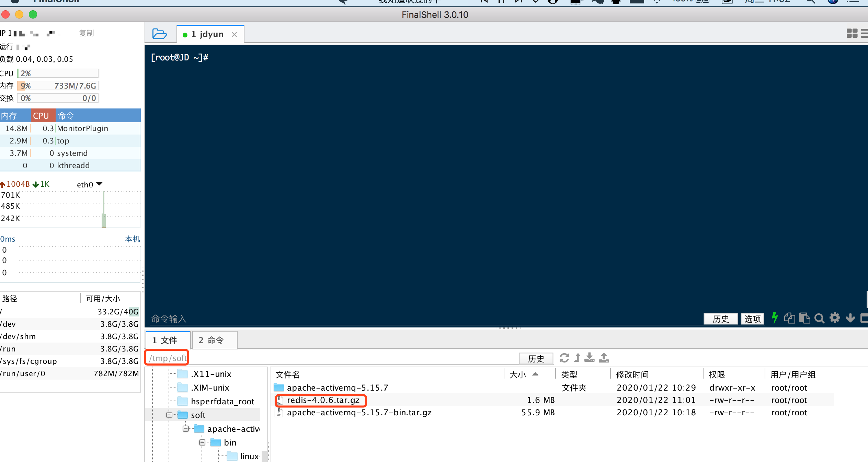Image resolution: width=868 pixels, height=462 pixels.
Task: Click the refresh file list icon
Action: pos(564,358)
